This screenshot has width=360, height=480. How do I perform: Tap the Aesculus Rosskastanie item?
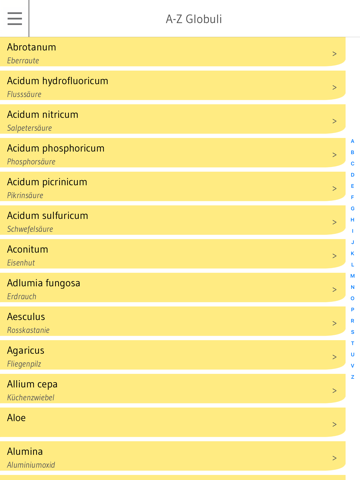click(x=173, y=321)
